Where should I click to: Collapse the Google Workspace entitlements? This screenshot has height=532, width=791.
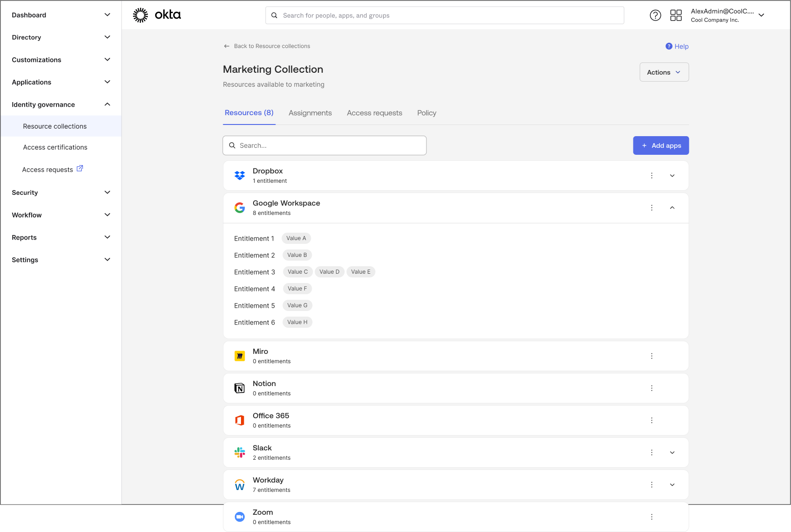click(672, 207)
